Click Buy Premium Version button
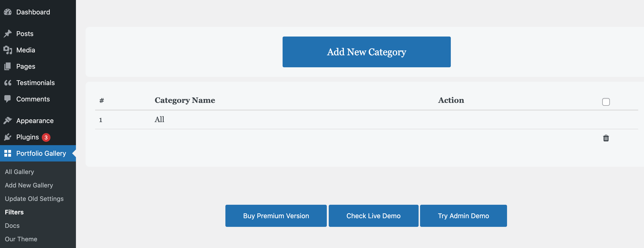644x248 pixels. (x=276, y=216)
